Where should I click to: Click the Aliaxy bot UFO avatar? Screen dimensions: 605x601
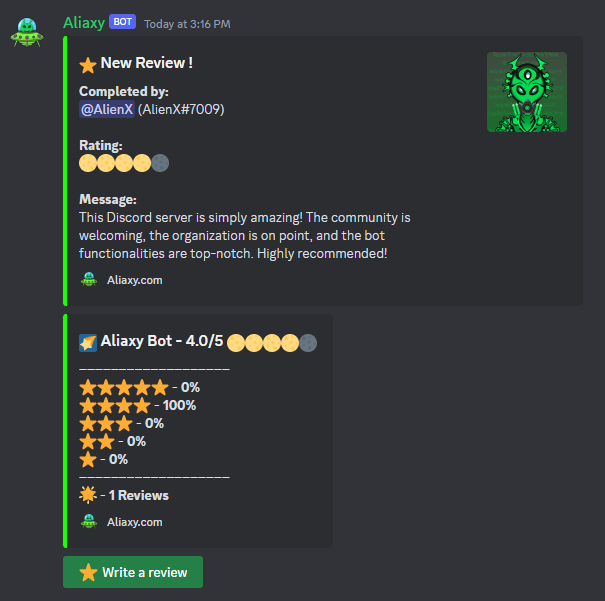coord(27,32)
